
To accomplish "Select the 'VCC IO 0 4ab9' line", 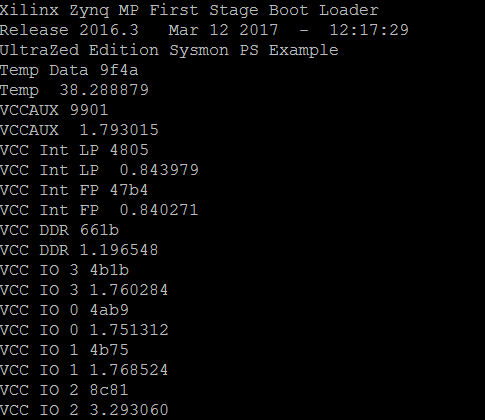I will coord(64,310).
